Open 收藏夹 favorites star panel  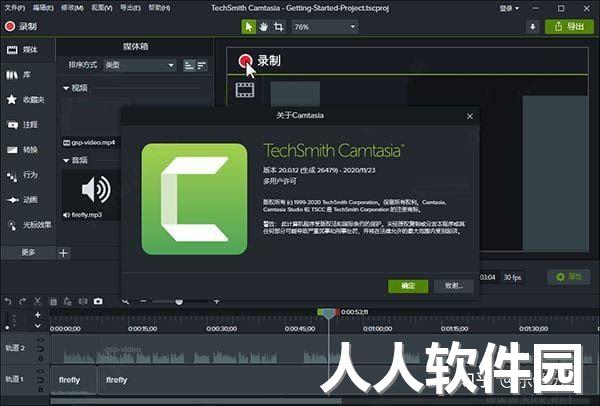point(28,99)
